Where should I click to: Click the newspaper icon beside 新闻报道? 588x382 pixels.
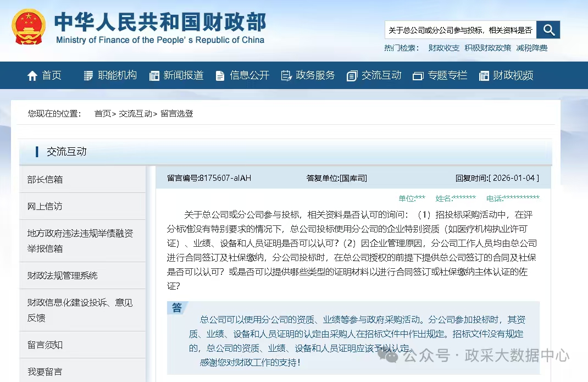tap(154, 76)
